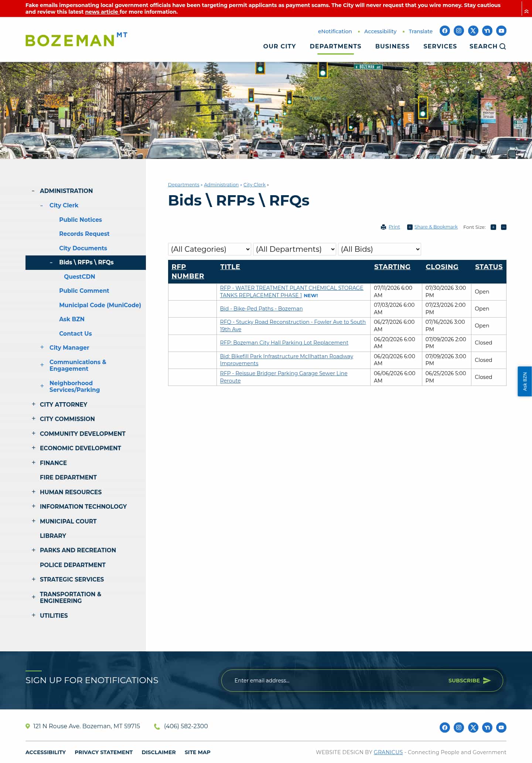The image size is (532, 763).
Task: Select QuestCDN in sidebar
Action: point(79,277)
